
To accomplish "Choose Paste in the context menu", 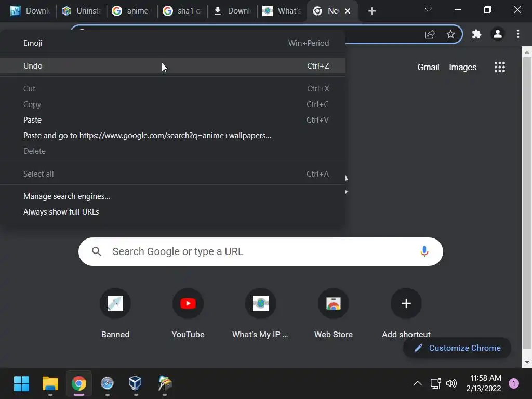I will point(172,120).
